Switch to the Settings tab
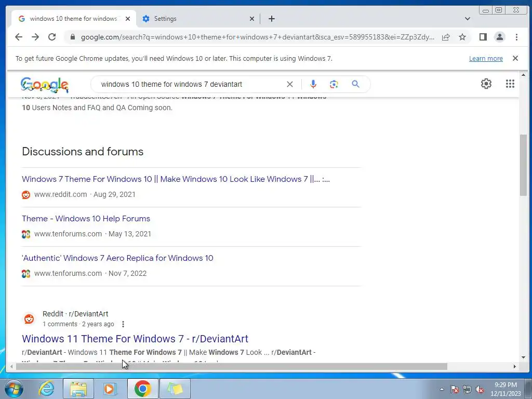532x399 pixels. pos(197,19)
